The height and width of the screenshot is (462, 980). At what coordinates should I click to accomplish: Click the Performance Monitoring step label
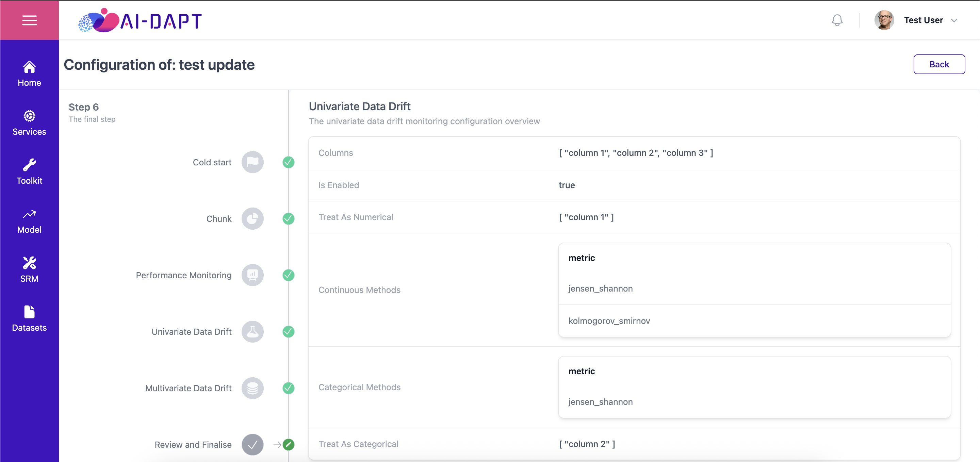click(x=184, y=275)
